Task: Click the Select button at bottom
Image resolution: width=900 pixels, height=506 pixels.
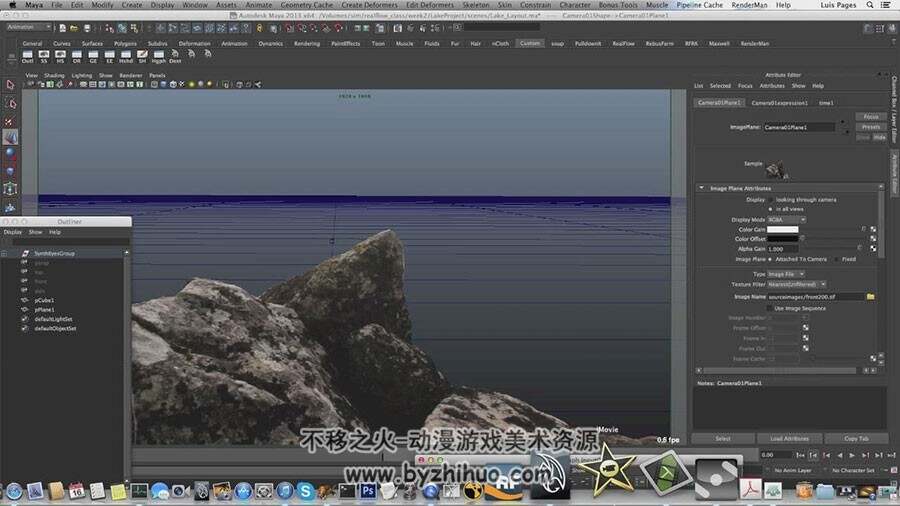Action: pyautogui.click(x=723, y=438)
